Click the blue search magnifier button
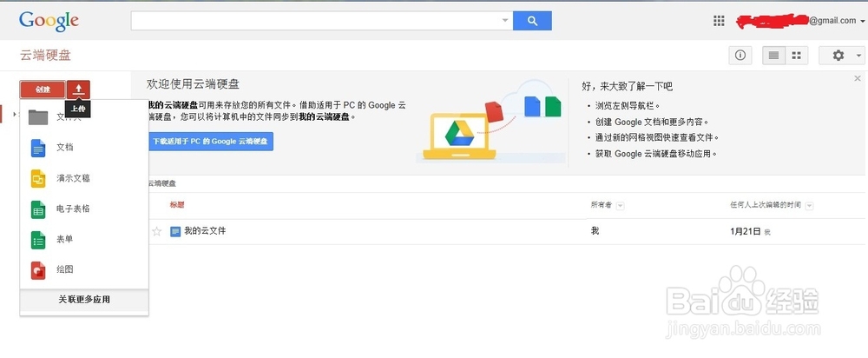This screenshot has height=358, width=868. point(532,21)
